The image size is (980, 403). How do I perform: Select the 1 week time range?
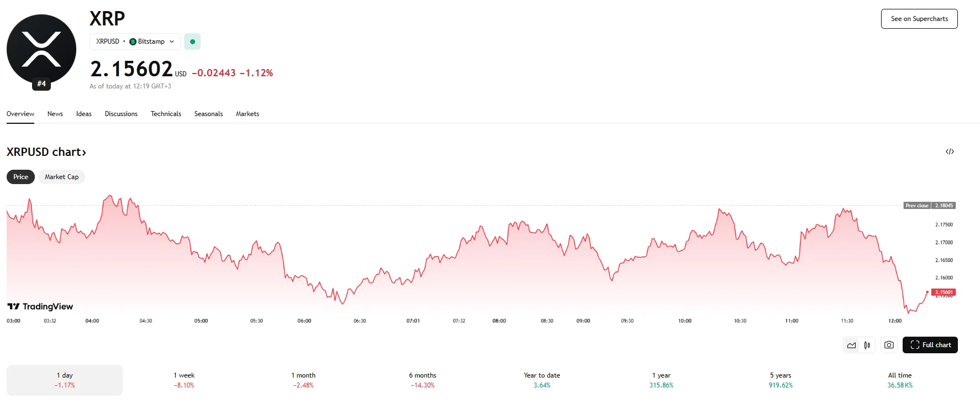click(x=184, y=380)
